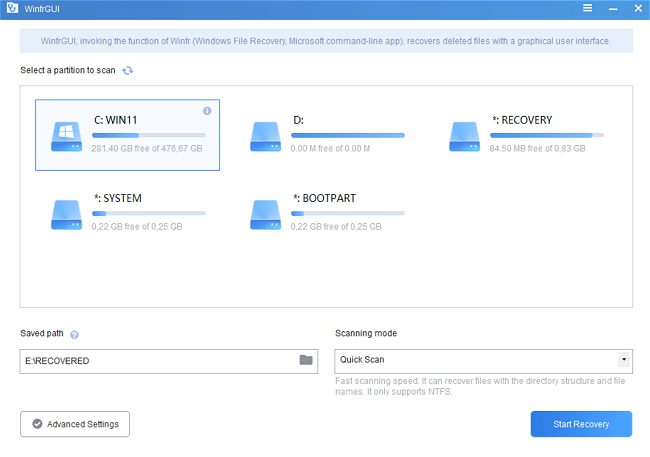Click D: drive usage progress bar

[x=348, y=135]
